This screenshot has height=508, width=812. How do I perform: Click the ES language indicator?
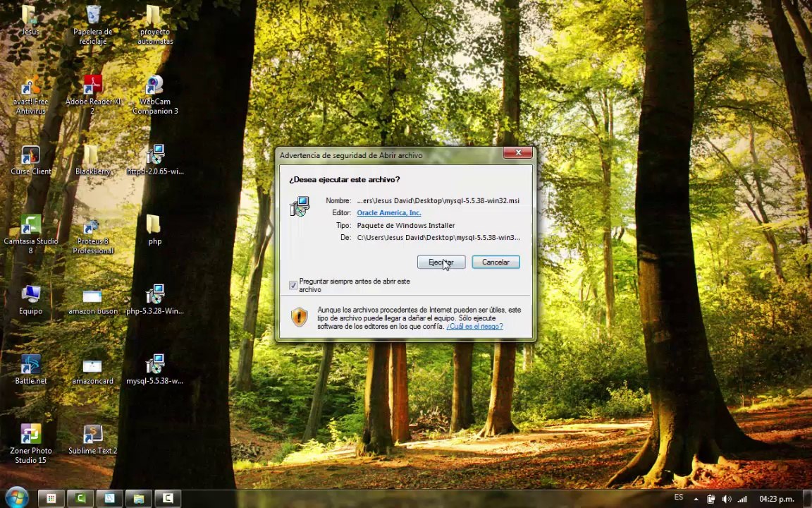678,497
